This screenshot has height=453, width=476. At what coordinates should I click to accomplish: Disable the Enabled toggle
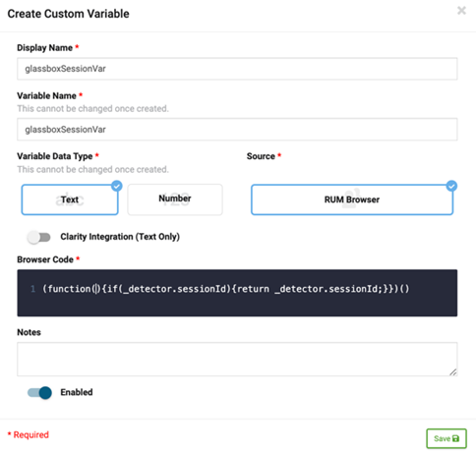pos(39,392)
